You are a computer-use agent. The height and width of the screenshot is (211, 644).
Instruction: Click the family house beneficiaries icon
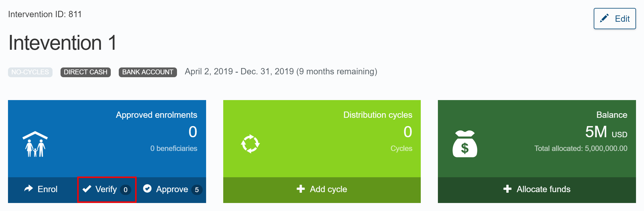click(35, 144)
